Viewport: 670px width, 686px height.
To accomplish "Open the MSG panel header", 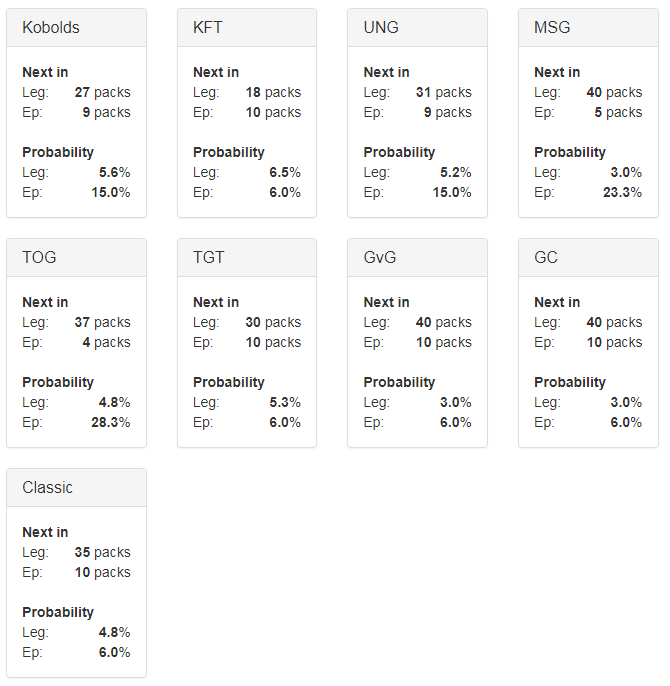I will click(x=588, y=28).
